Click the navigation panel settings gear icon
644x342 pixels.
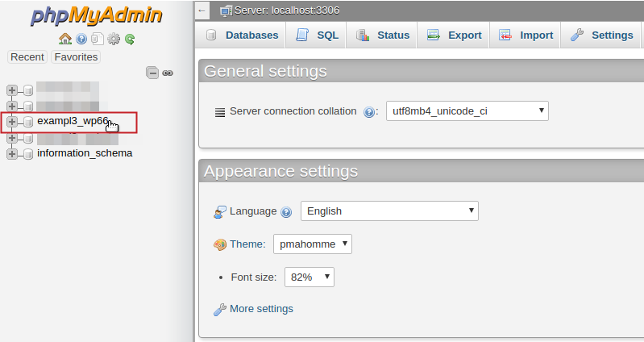(x=114, y=39)
